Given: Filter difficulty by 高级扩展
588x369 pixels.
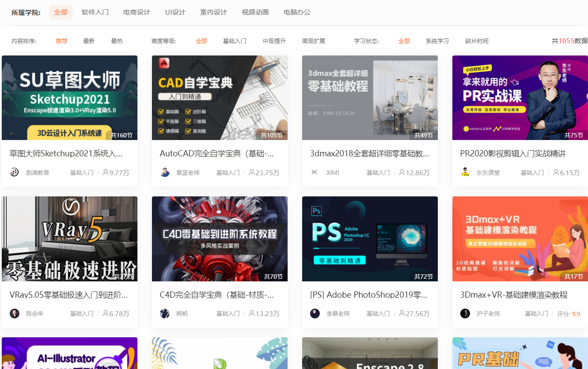Looking at the screenshot, I should point(314,41).
